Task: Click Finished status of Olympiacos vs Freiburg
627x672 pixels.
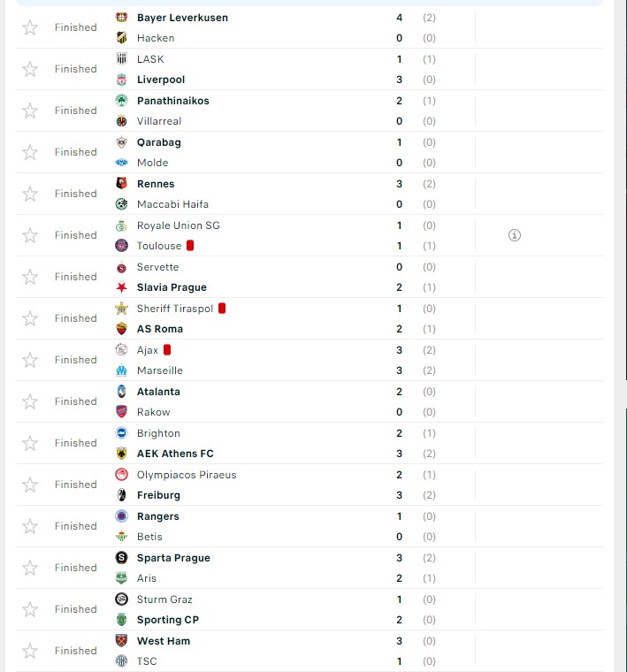Action: [x=75, y=485]
